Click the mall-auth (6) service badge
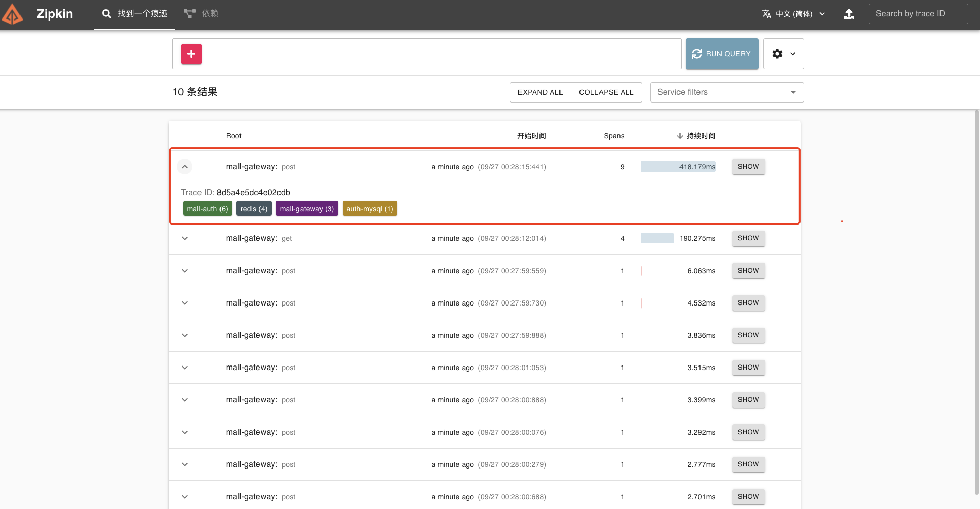 pyautogui.click(x=208, y=209)
